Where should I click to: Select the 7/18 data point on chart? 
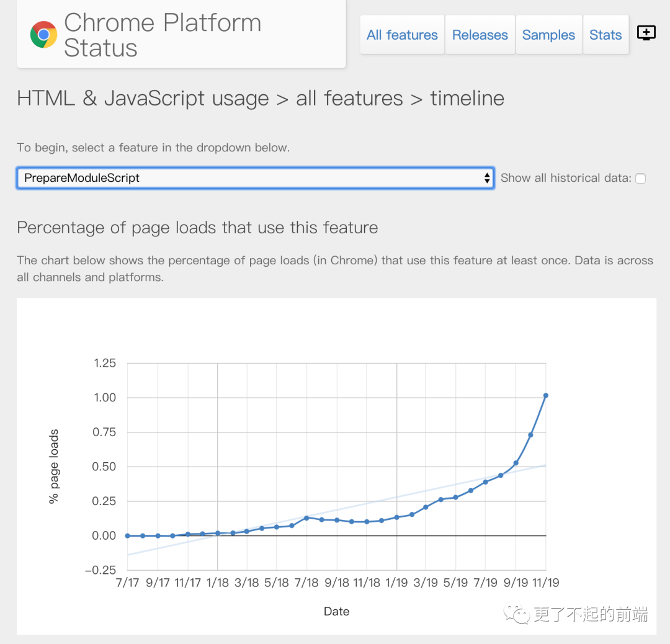click(306, 518)
